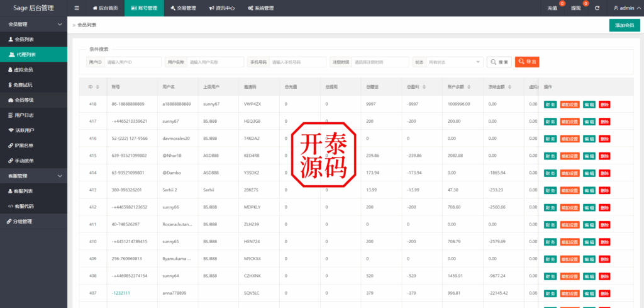Sort by 总盈利 column arrows
The image size is (644, 308).
tap(424, 87)
